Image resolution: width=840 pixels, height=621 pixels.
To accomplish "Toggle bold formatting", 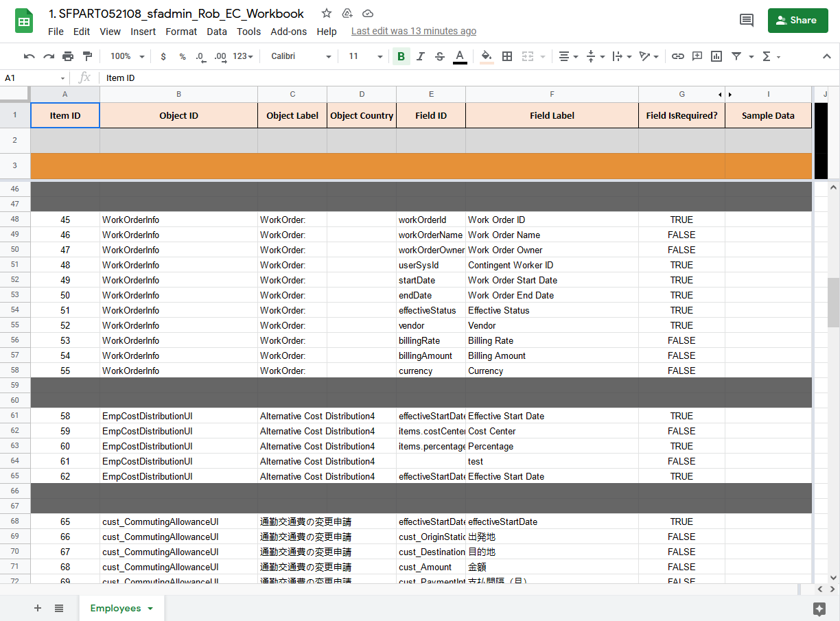I will coord(401,56).
